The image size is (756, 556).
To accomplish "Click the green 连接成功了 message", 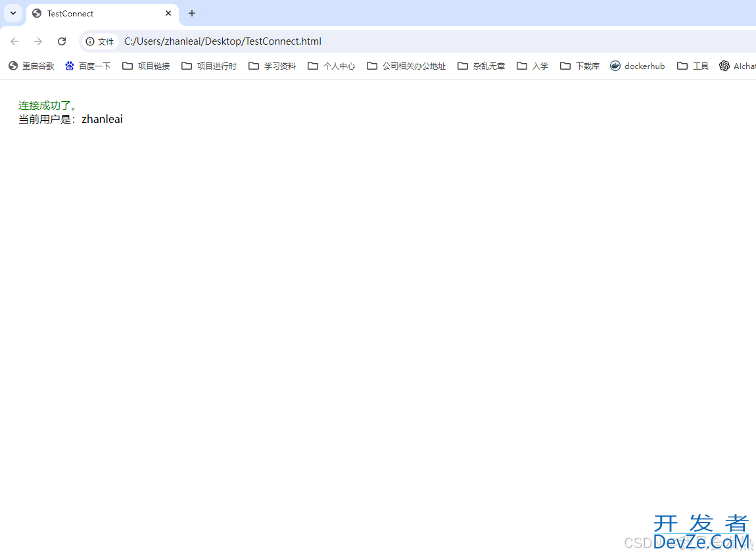I will click(x=47, y=106).
